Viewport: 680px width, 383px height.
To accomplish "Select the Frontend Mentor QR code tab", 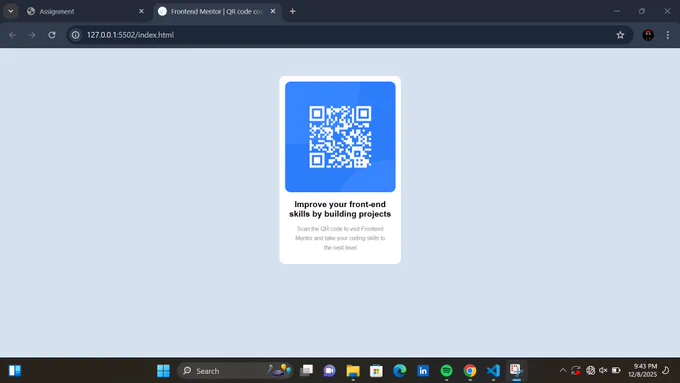I will 217,11.
